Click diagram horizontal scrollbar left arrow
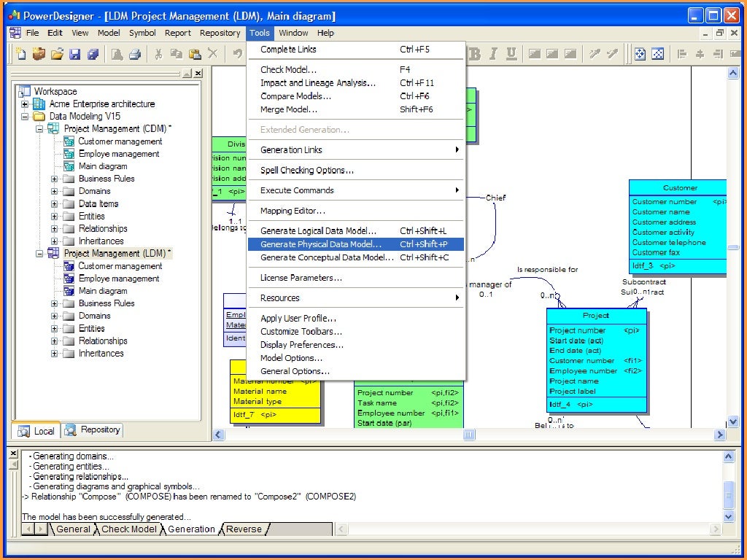747x560 pixels. (x=219, y=435)
